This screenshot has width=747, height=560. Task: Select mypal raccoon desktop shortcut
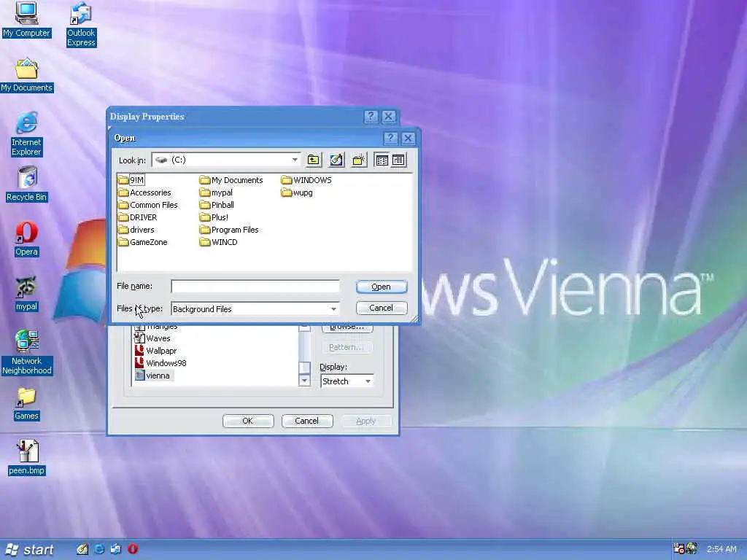[x=26, y=293]
